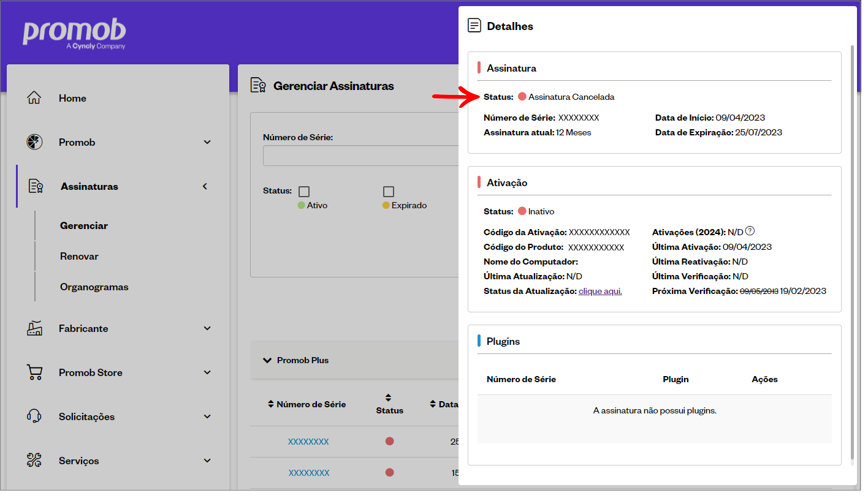Click the Serviços tools icon
Viewport: 868px width, 501px height.
tap(34, 461)
